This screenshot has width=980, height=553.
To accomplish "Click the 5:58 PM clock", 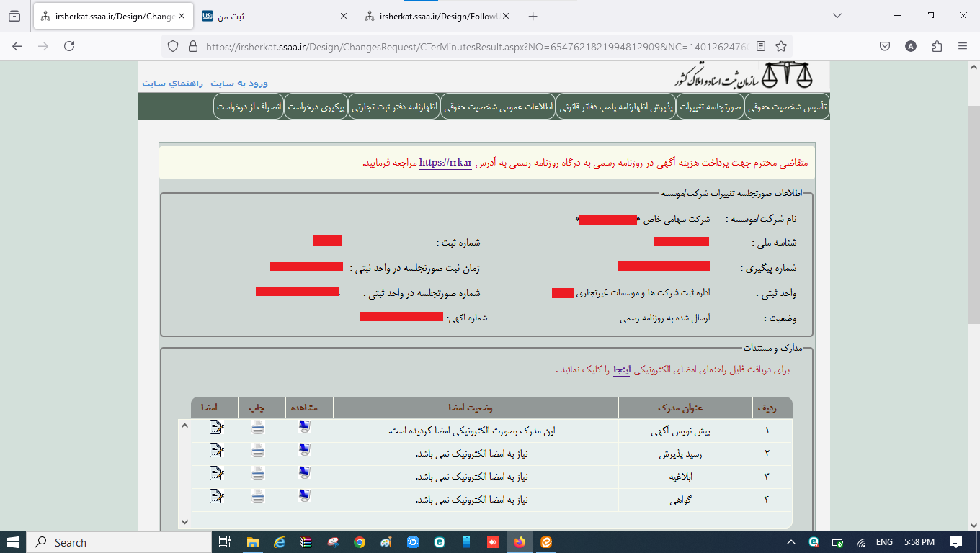I will coord(918,542).
